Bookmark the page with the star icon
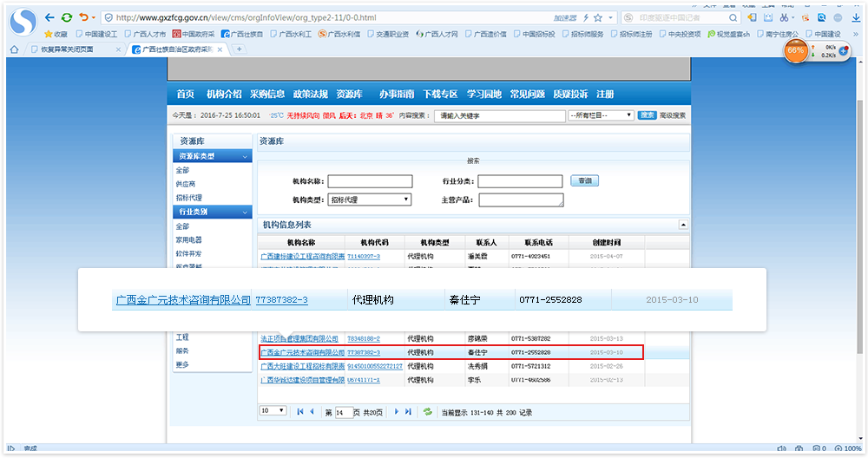The width and height of the screenshot is (868, 458). pos(598,17)
